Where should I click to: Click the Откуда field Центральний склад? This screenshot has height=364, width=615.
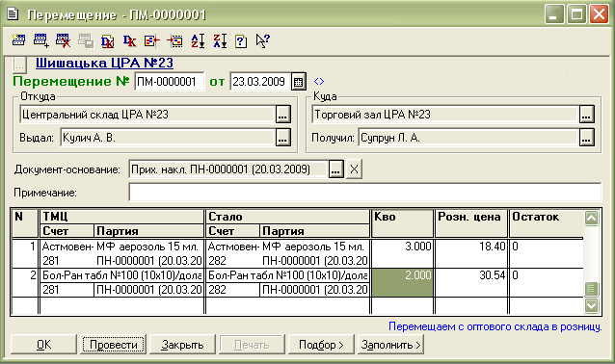pos(147,115)
